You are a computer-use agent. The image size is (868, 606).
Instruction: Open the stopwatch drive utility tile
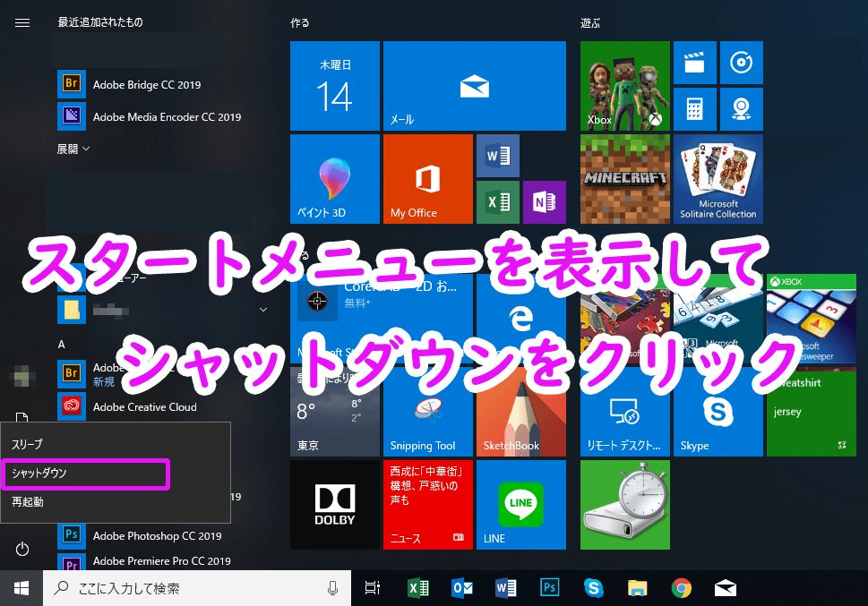click(x=625, y=505)
